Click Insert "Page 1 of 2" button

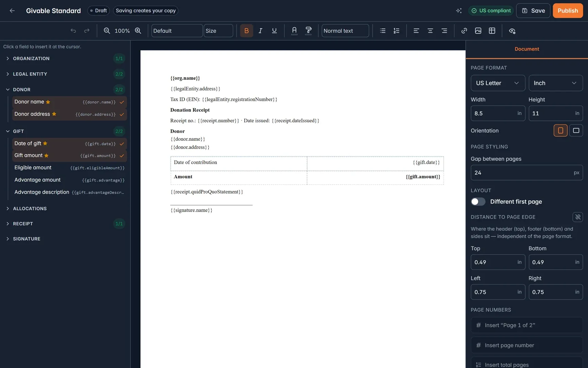(527, 325)
